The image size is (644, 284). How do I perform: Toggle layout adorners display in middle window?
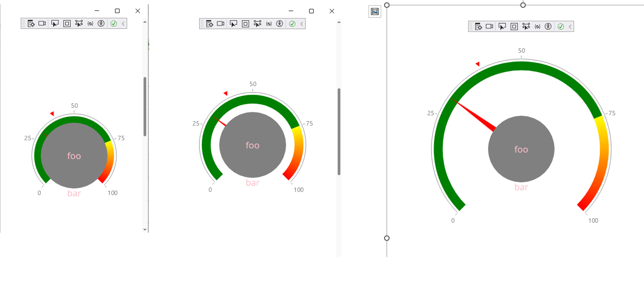point(246,24)
